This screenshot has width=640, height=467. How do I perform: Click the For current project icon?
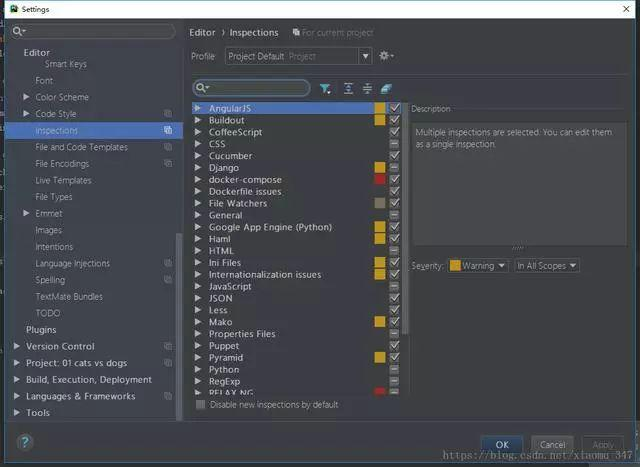tap(296, 32)
